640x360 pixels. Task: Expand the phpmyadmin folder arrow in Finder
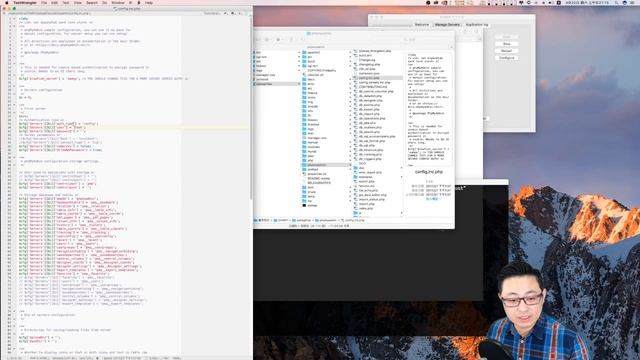350,165
